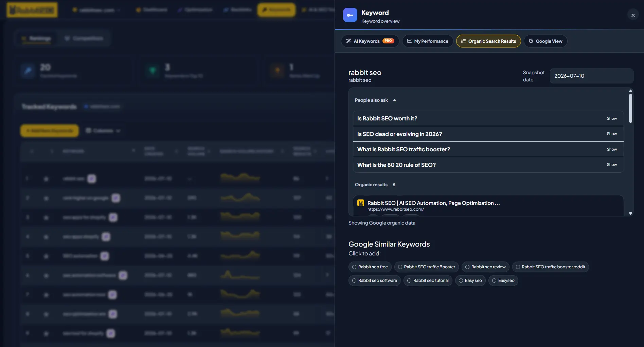Click the "rabbit seo" keyword title
The height and width of the screenshot is (347, 644).
coord(365,73)
